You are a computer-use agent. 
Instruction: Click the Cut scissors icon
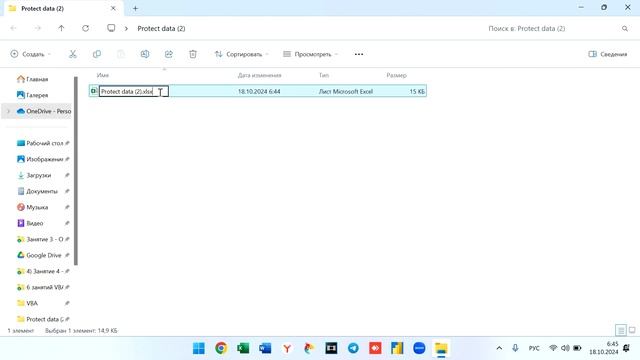tap(73, 54)
